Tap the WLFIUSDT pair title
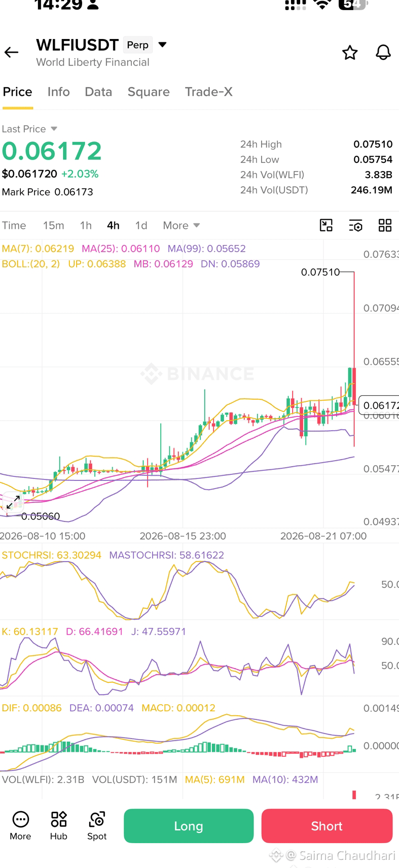 [x=78, y=45]
